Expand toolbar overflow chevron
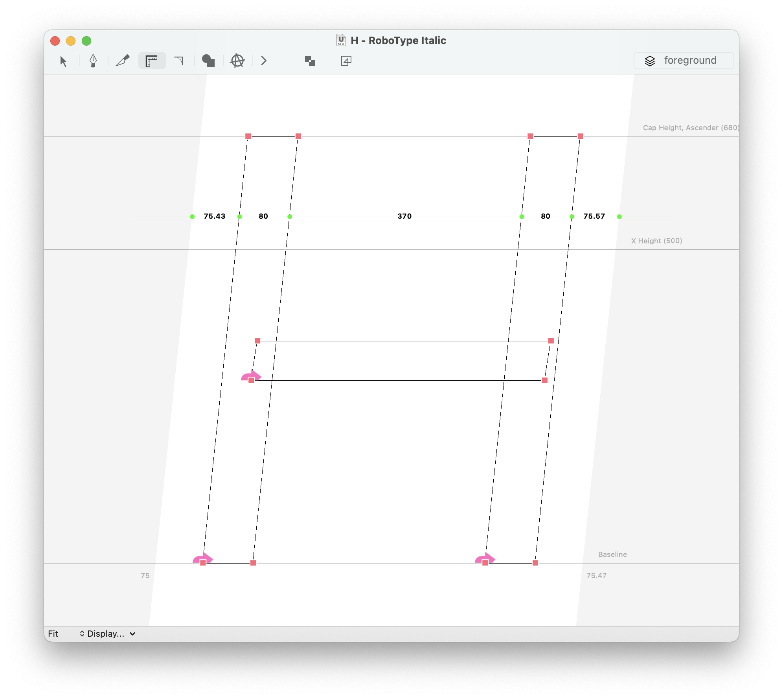This screenshot has width=783, height=700. (264, 61)
